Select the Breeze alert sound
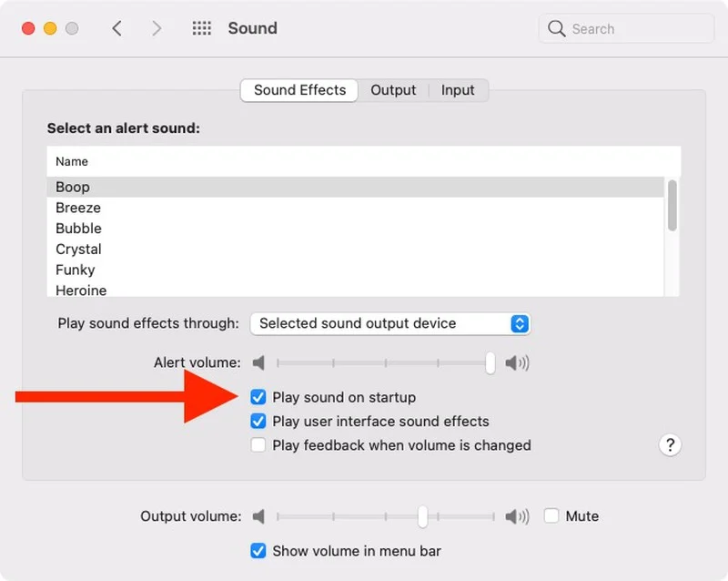Screen dimensions: 728x581 click(78, 208)
